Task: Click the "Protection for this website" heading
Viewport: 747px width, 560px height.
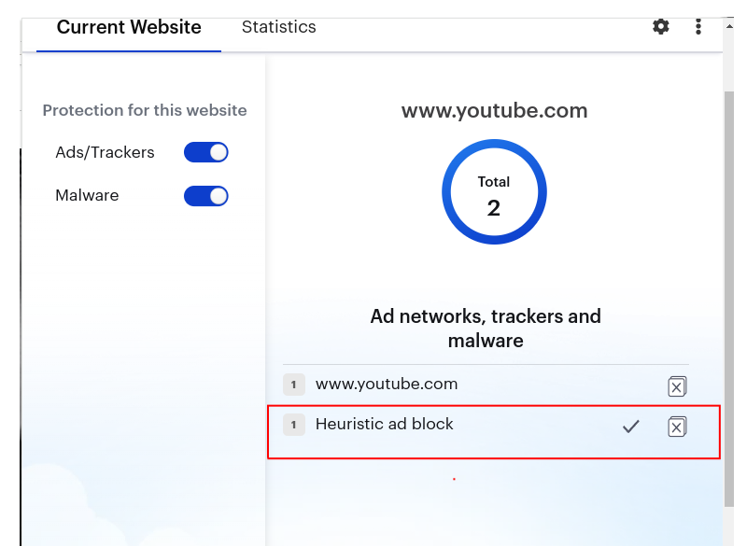Action: pos(145,110)
